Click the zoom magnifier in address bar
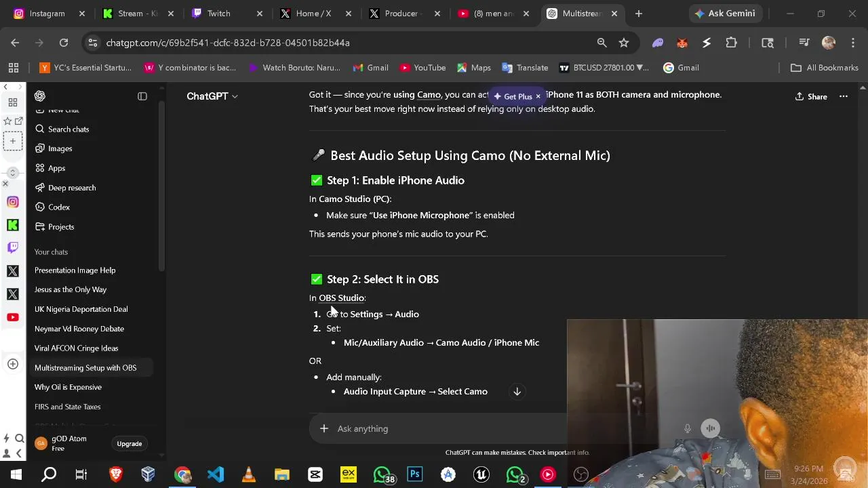Viewport: 868px width, 488px height. click(x=601, y=43)
